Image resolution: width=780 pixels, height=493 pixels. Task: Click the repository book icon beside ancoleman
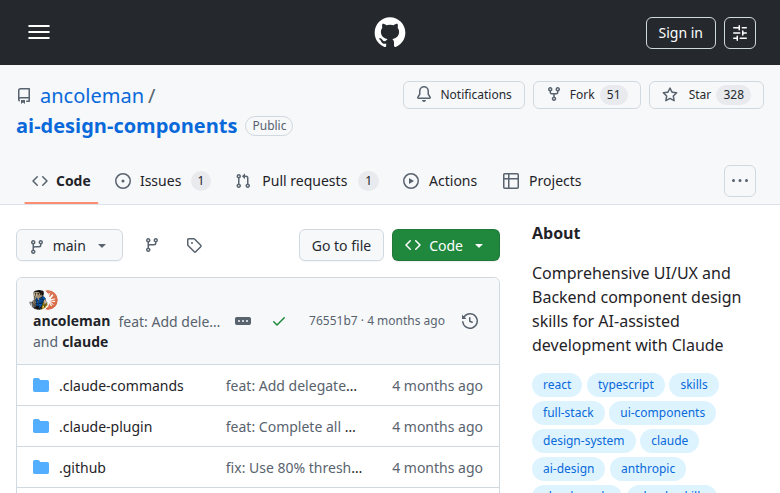click(24, 96)
